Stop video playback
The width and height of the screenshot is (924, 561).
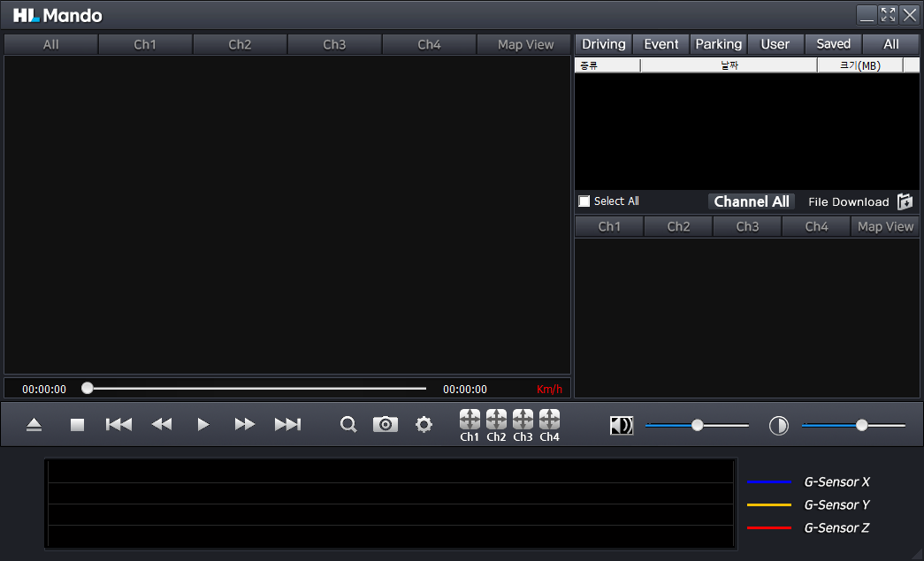pyautogui.click(x=77, y=425)
